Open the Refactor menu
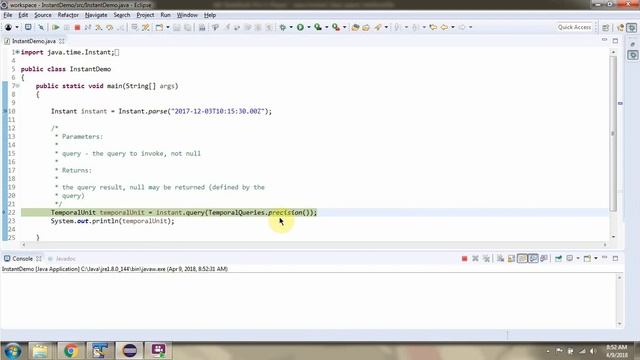Screen dimensions: 640x360 point(68,15)
